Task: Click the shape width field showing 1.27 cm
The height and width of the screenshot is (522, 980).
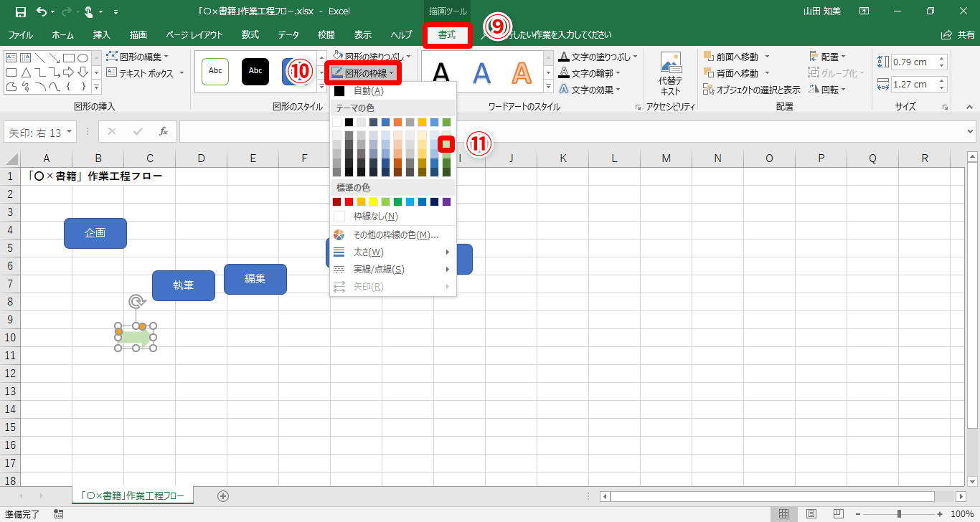Action: [915, 84]
